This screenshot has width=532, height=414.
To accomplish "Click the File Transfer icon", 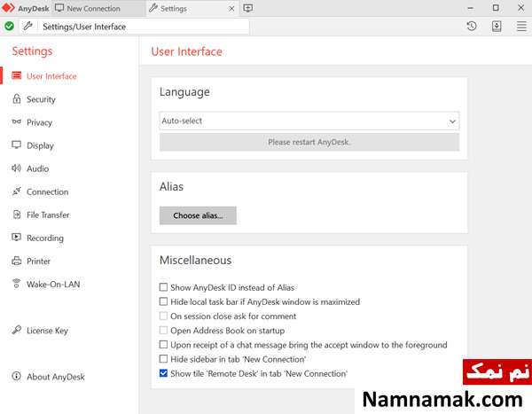I will (17, 215).
